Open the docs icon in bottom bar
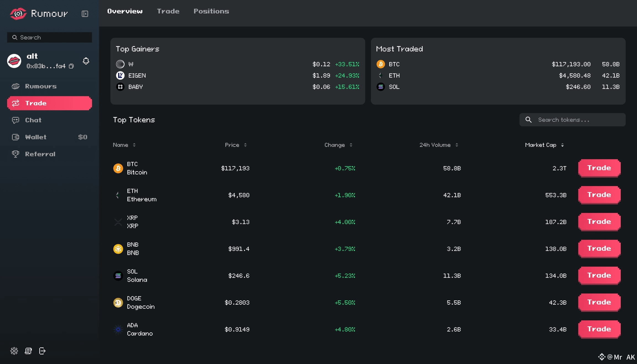637x364 pixels. click(x=28, y=351)
